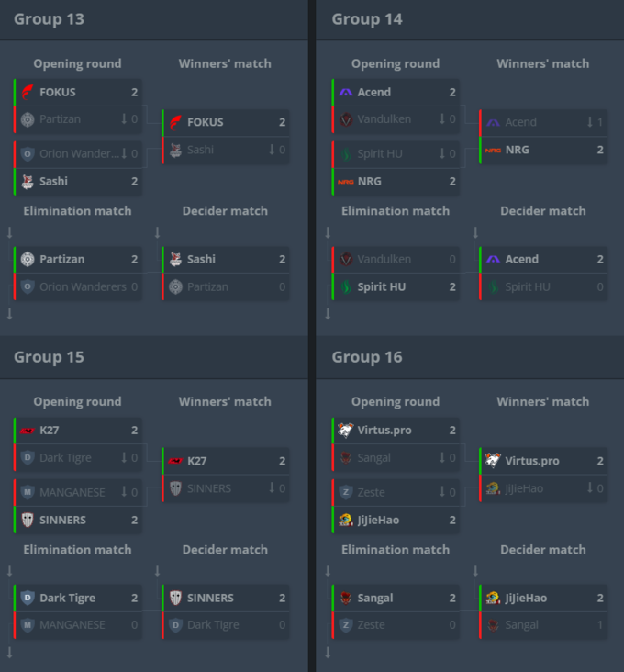Viewport: 624px width, 672px height.
Task: Click the Partizan logo in Group 13 elimination match
Action: click(28, 259)
